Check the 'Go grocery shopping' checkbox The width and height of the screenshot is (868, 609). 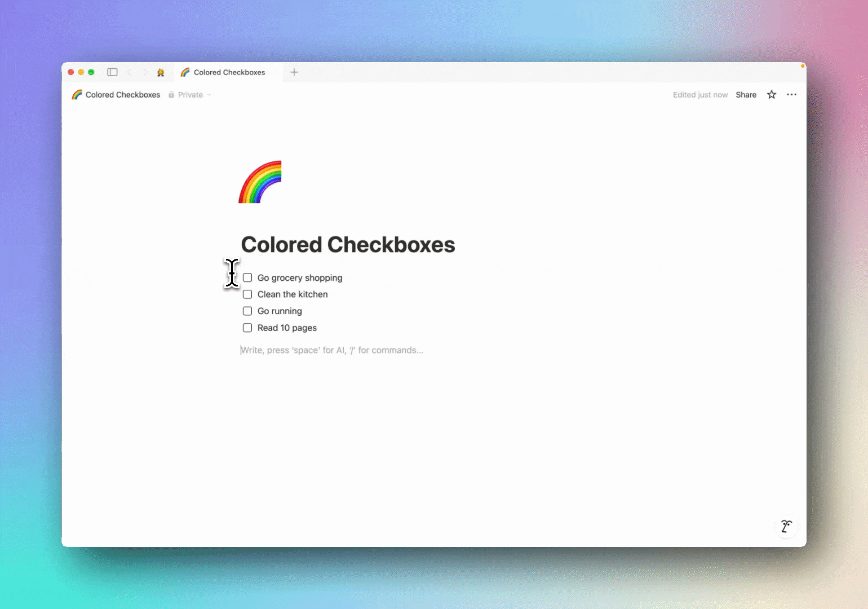[247, 277]
